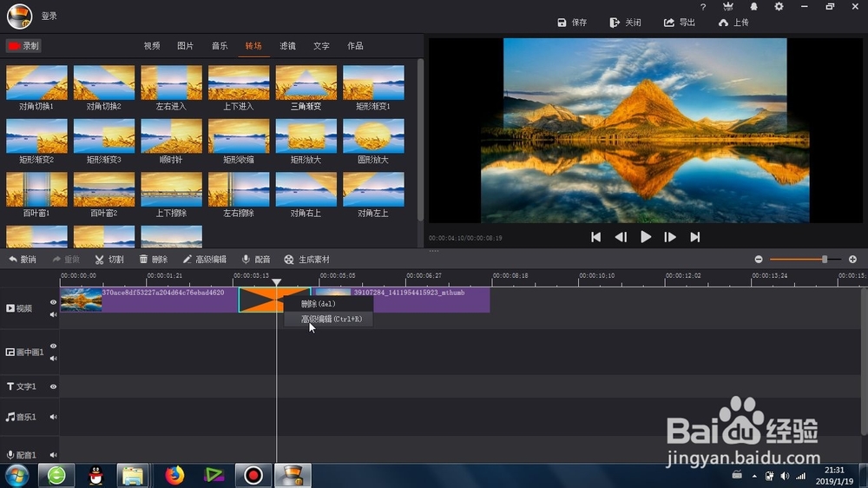Viewport: 868px width, 488px height.
Task: Select the first video clip on timeline
Action: pos(149,300)
